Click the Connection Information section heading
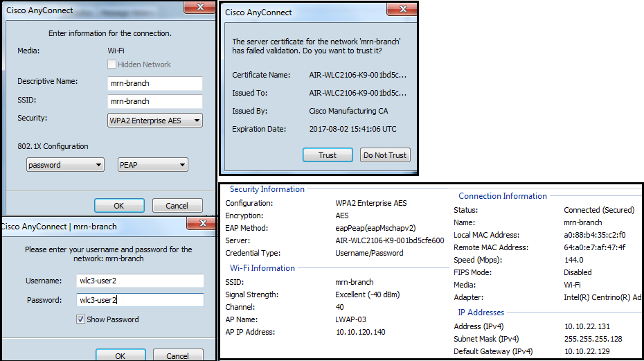The height and width of the screenshot is (361, 644). point(502,196)
